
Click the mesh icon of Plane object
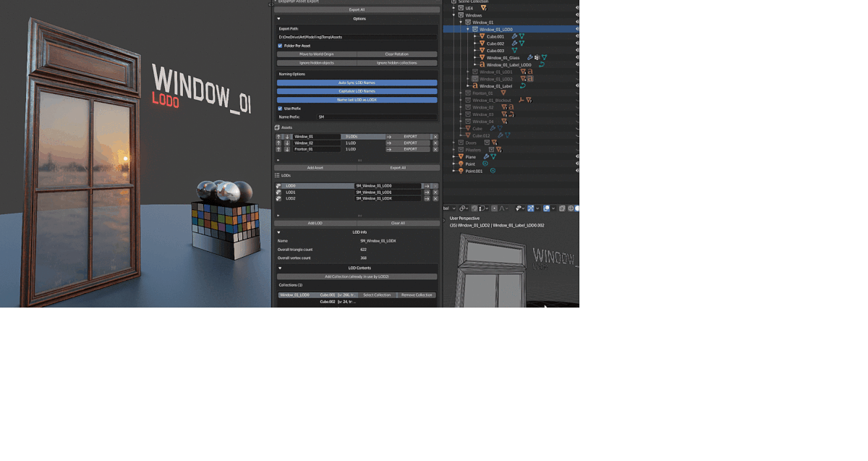(x=461, y=156)
